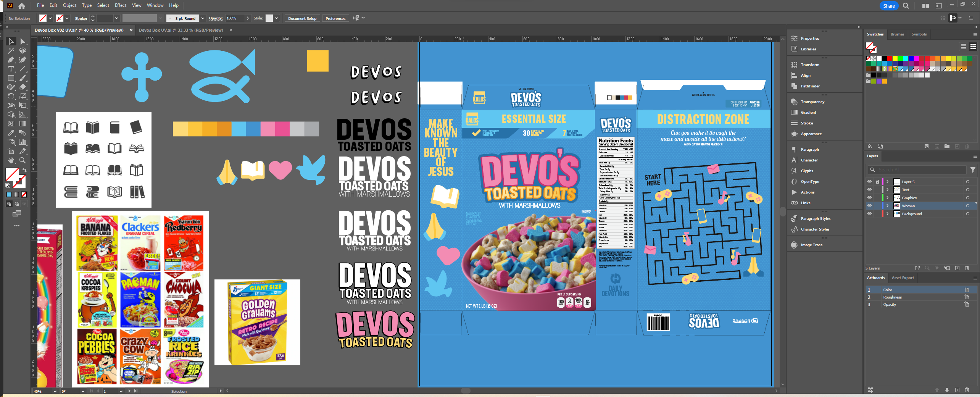This screenshot has height=397, width=980.
Task: Choose the Direct Selection tool
Action: (x=23, y=41)
